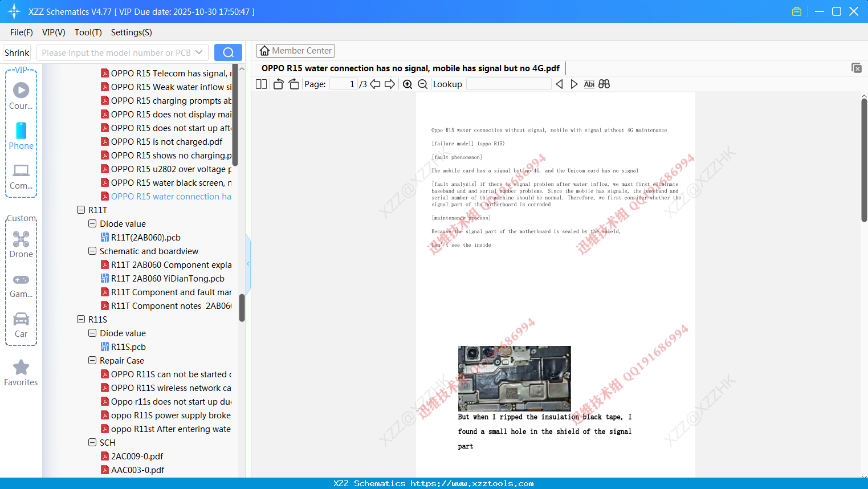Viewport: 868px width, 489px height.
Task: Open the Courses category in the VIP sidebar
Action: [21, 96]
